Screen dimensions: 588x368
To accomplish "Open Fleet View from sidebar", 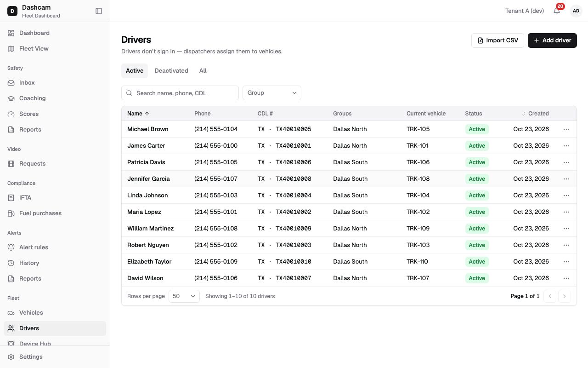I will coord(55,49).
